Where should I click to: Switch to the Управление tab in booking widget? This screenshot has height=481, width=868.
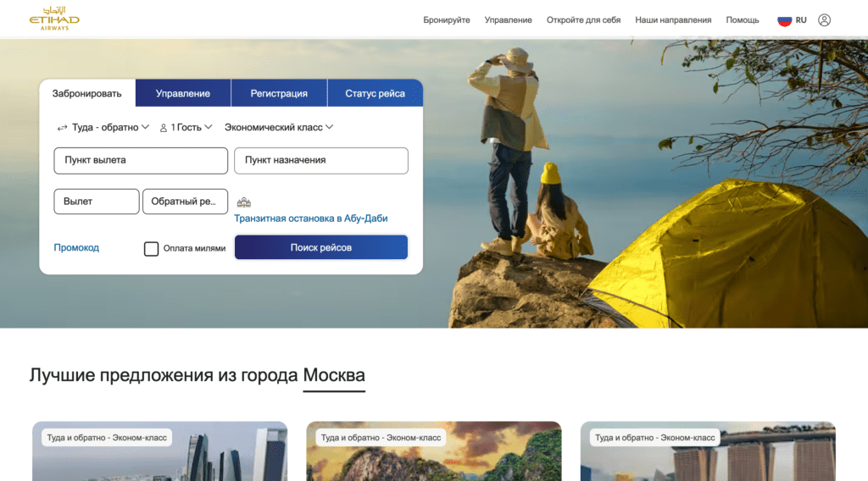(183, 93)
